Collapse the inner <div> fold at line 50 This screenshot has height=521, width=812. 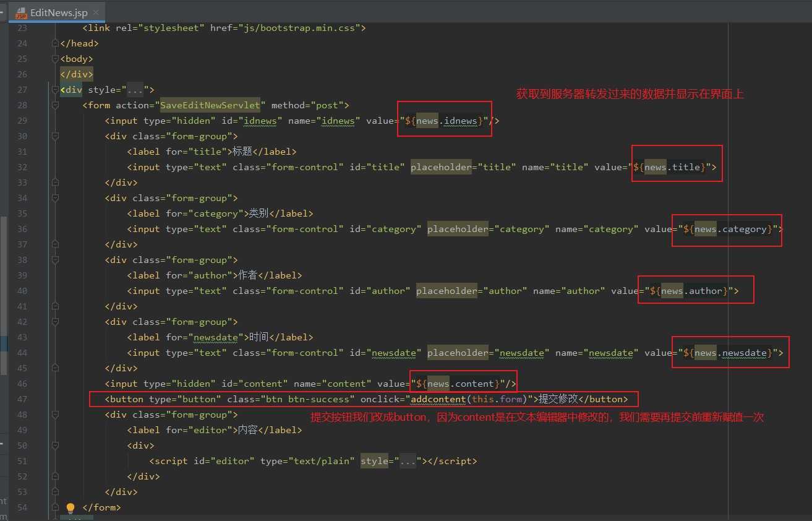(x=55, y=446)
